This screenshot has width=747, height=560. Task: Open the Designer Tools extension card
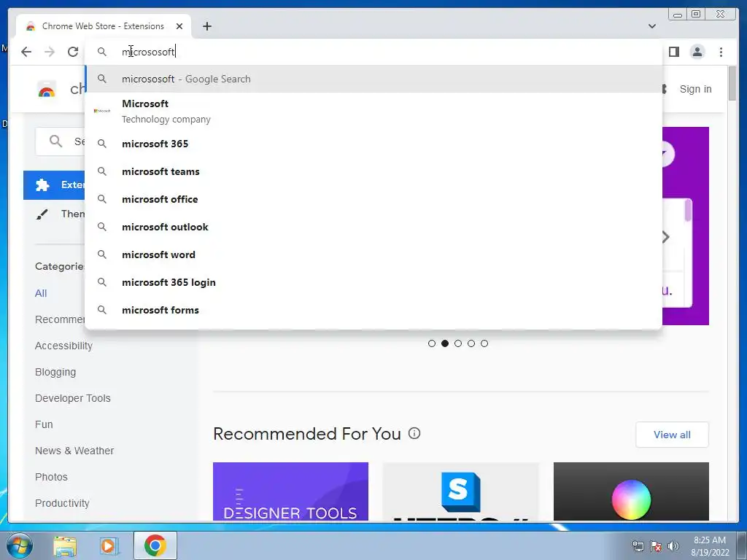pyautogui.click(x=290, y=491)
